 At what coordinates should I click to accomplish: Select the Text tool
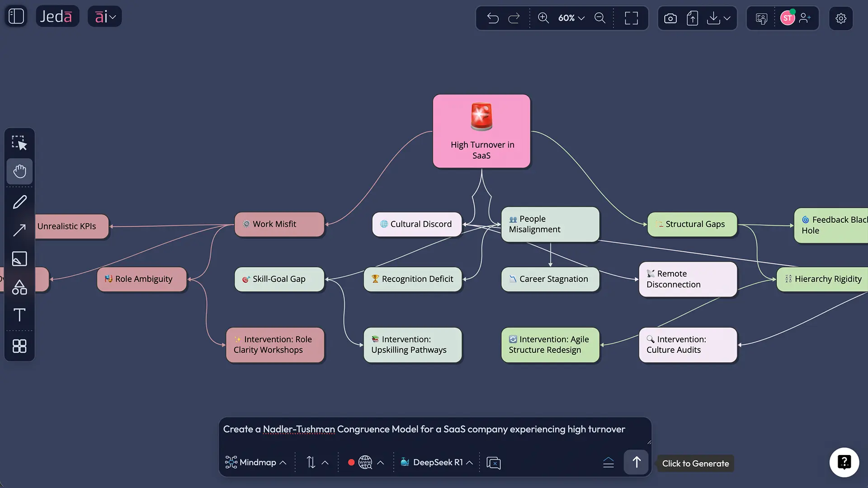coord(19,315)
